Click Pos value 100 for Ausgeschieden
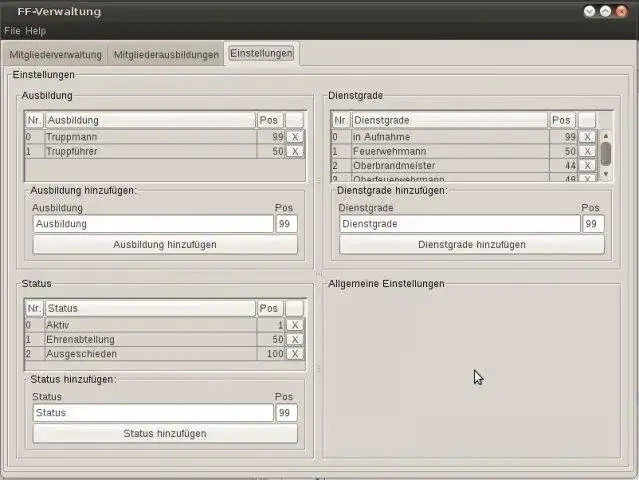 (x=271, y=354)
